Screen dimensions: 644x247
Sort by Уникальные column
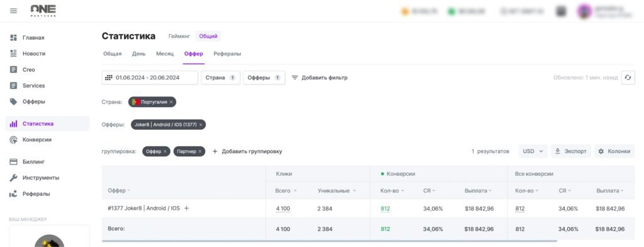click(x=337, y=190)
